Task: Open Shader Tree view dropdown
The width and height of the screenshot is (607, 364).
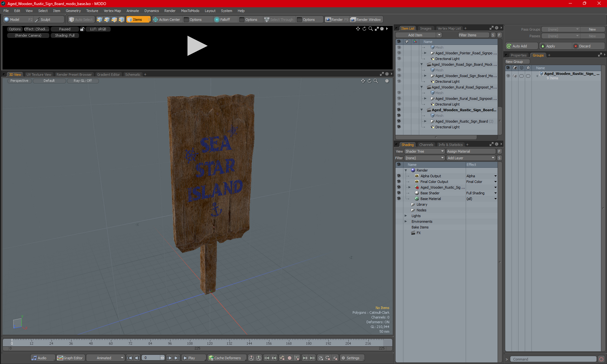Action: click(x=425, y=151)
